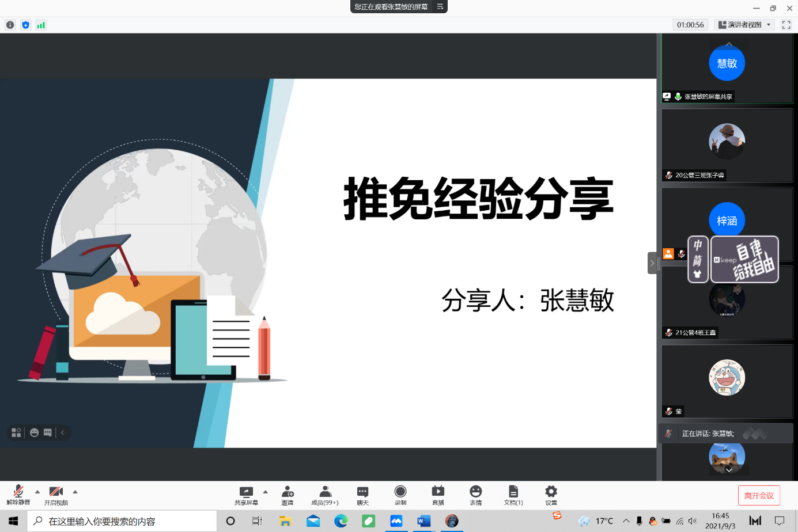Leave the meeting via 离开会议
This screenshot has width=798, height=532.
759,495
